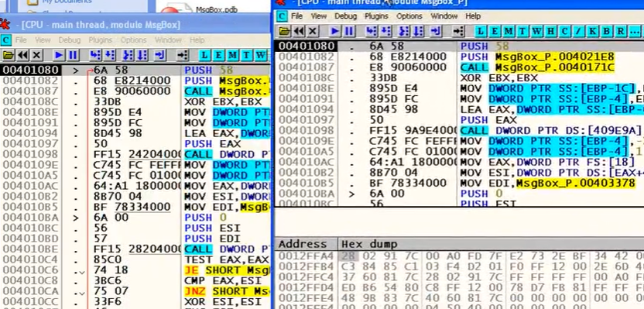
Task: Click Close program X icon in MsgBox_P toolbar
Action: [313, 31]
